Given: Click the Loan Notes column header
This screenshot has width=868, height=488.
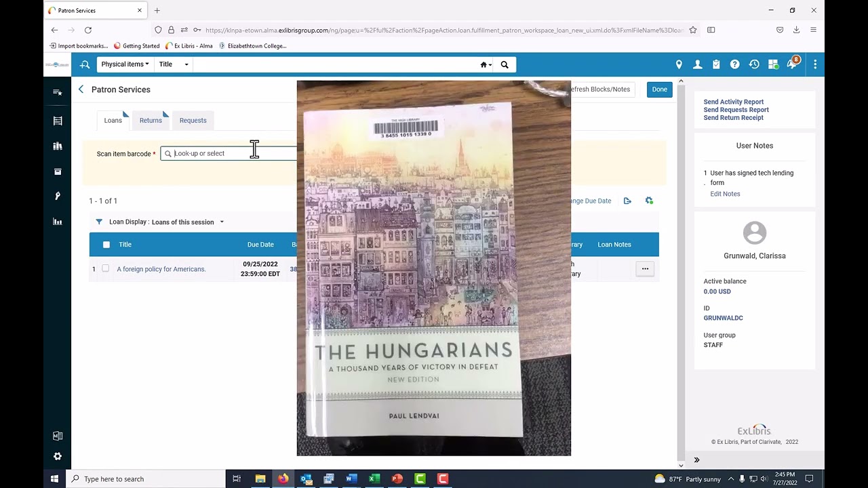Looking at the screenshot, I should [614, 245].
